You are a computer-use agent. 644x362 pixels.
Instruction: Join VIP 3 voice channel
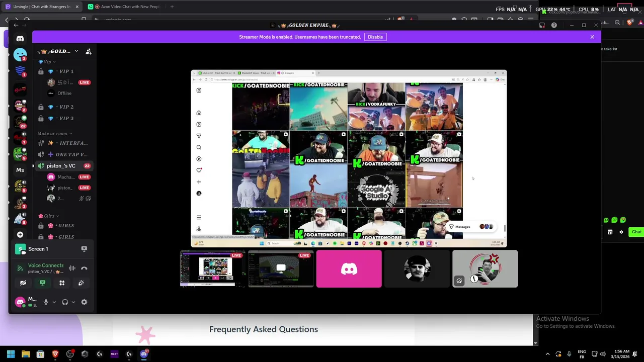tap(63, 118)
